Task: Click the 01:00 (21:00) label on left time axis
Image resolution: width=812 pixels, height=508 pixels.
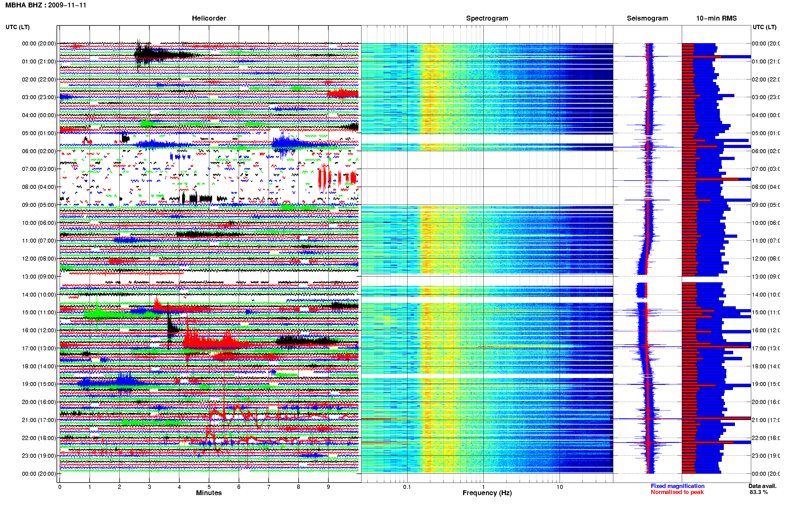Action: pos(39,61)
